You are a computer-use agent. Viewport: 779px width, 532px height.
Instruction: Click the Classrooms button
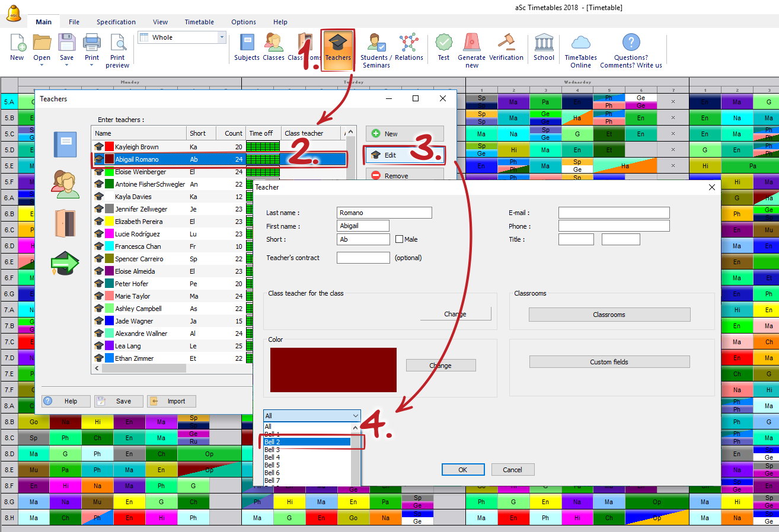point(609,315)
